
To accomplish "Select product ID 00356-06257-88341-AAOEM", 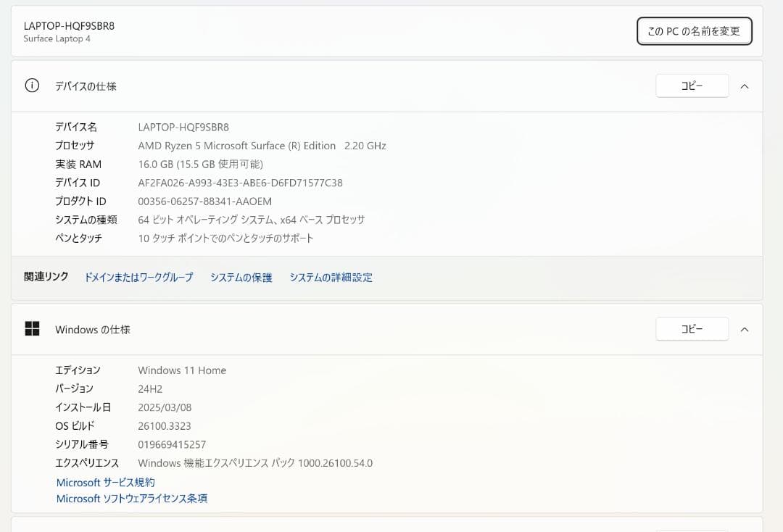I will [x=204, y=201].
